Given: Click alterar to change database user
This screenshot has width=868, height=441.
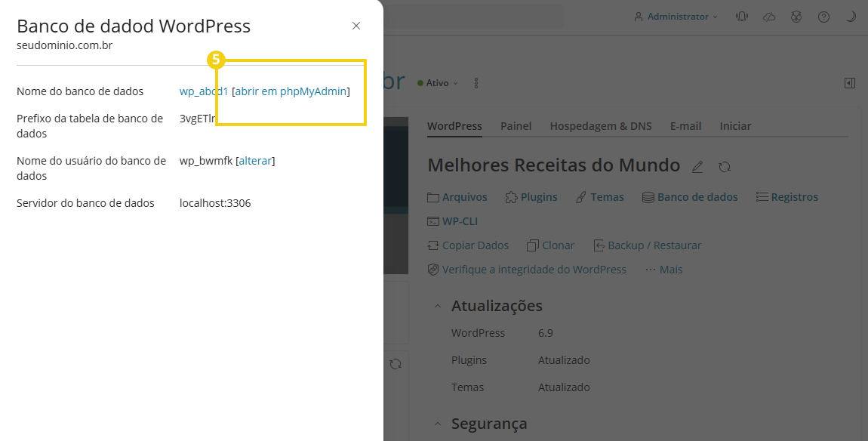Looking at the screenshot, I should click(x=255, y=160).
